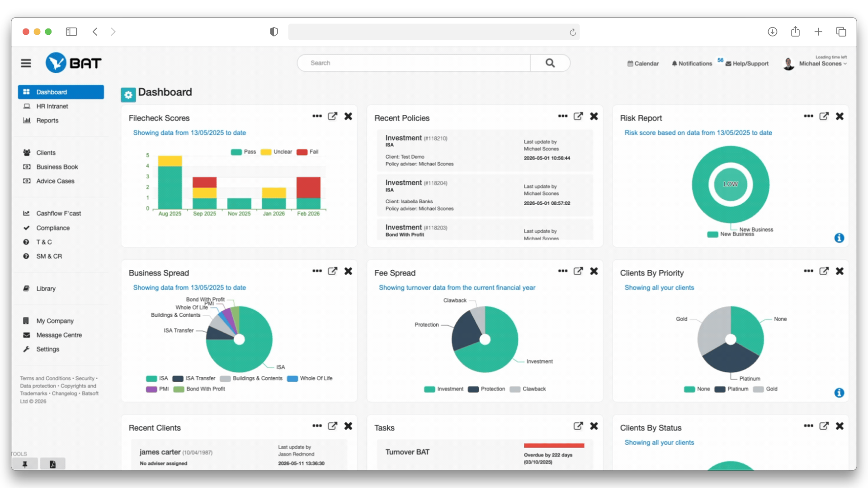868x488 pixels.
Task: Toggle the Platinum legend swatch in Clients By Priority
Action: pos(720,389)
